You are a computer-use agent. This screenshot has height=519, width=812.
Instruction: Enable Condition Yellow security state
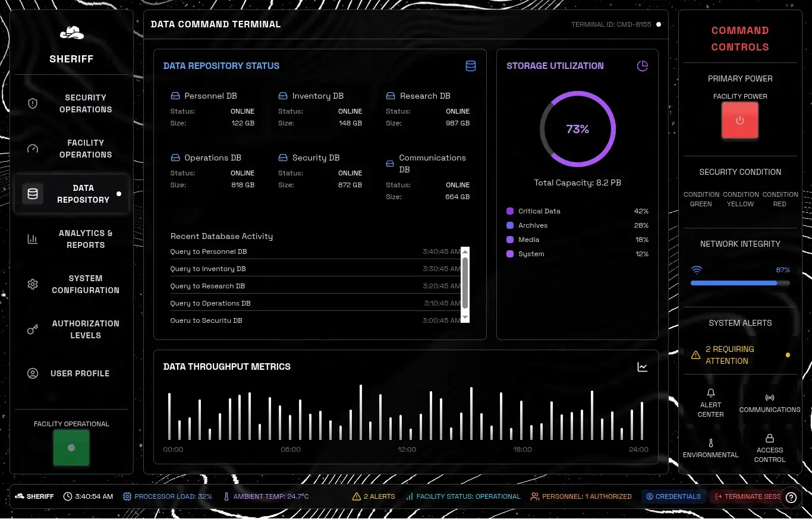740,199
